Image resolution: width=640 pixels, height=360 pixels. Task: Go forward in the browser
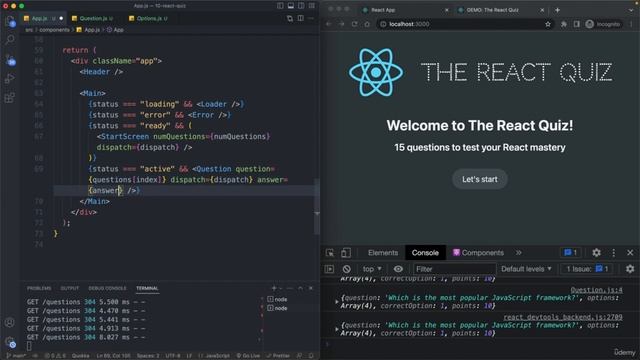pyautogui.click(x=342, y=24)
